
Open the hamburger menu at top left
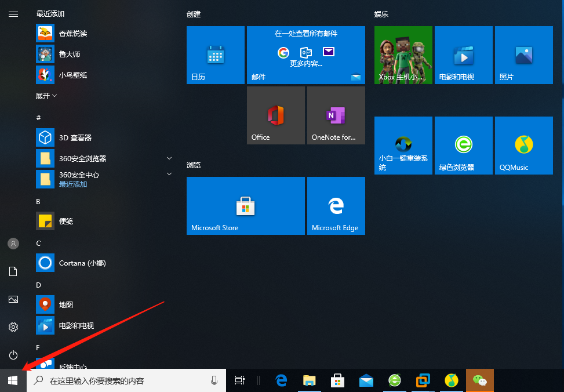coord(13,14)
